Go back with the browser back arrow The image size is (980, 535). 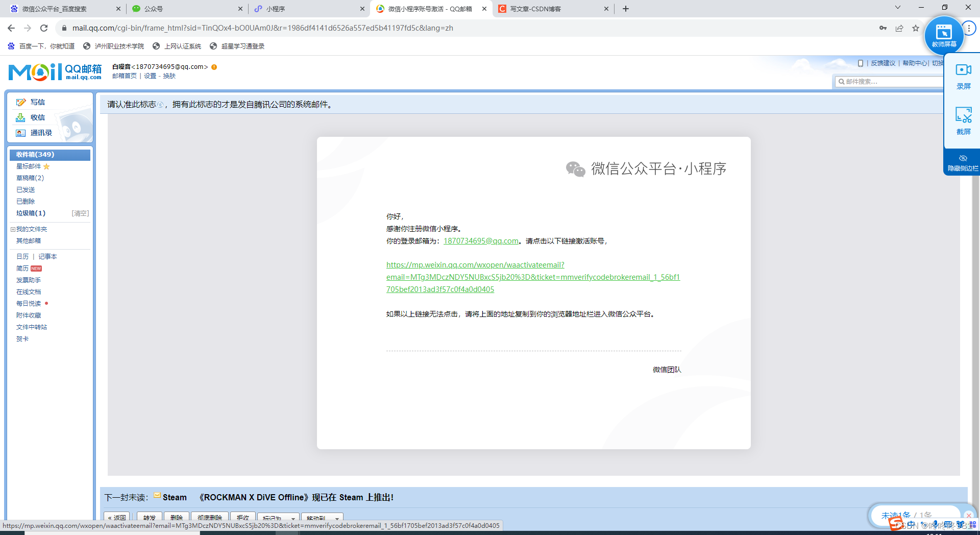[11, 28]
